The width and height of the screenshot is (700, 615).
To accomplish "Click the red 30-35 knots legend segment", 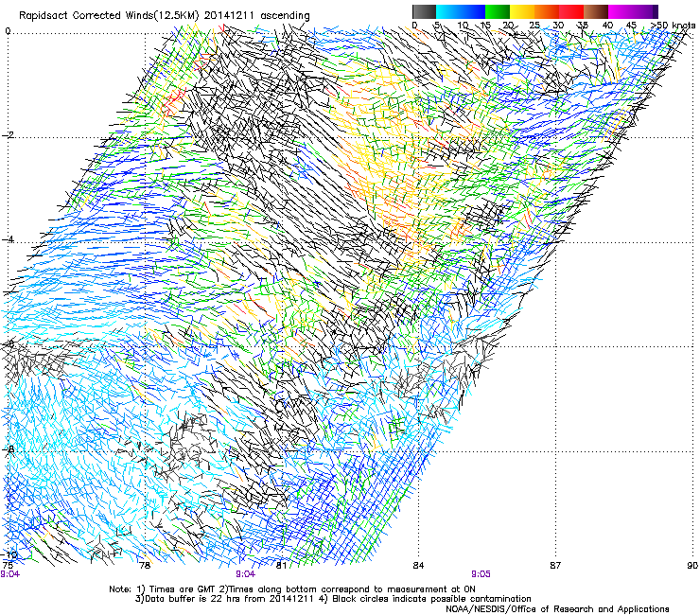I will click(571, 11).
